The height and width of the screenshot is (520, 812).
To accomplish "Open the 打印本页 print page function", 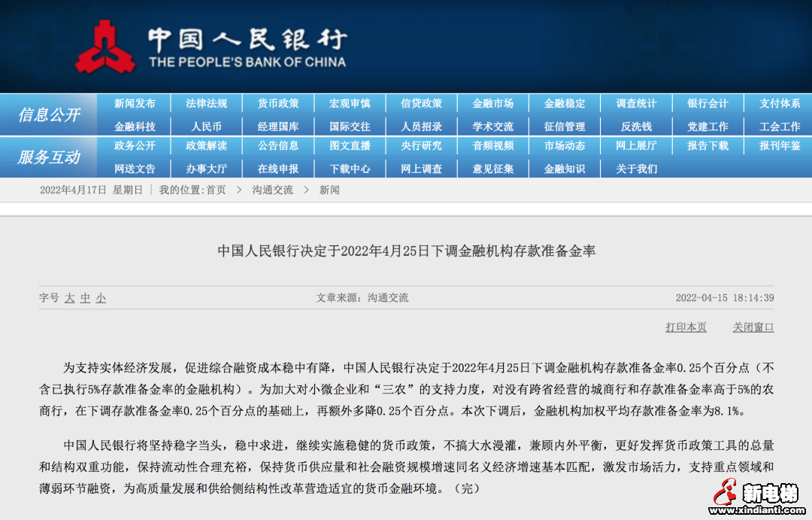I will [x=684, y=327].
